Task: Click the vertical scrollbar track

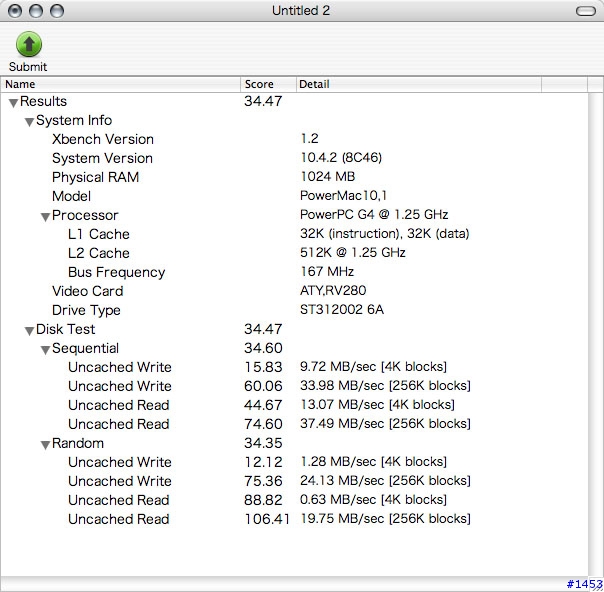Action: coord(596,334)
